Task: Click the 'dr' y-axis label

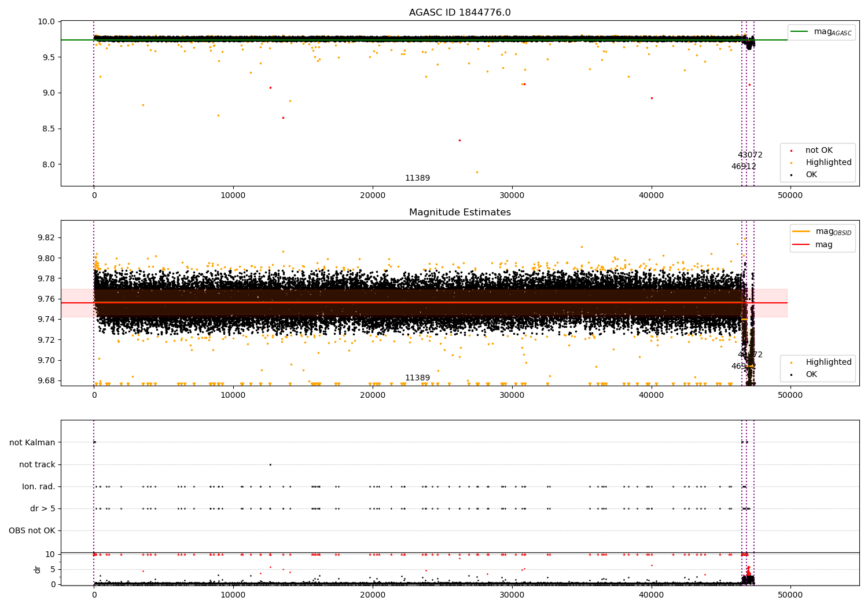Action: [x=38, y=569]
